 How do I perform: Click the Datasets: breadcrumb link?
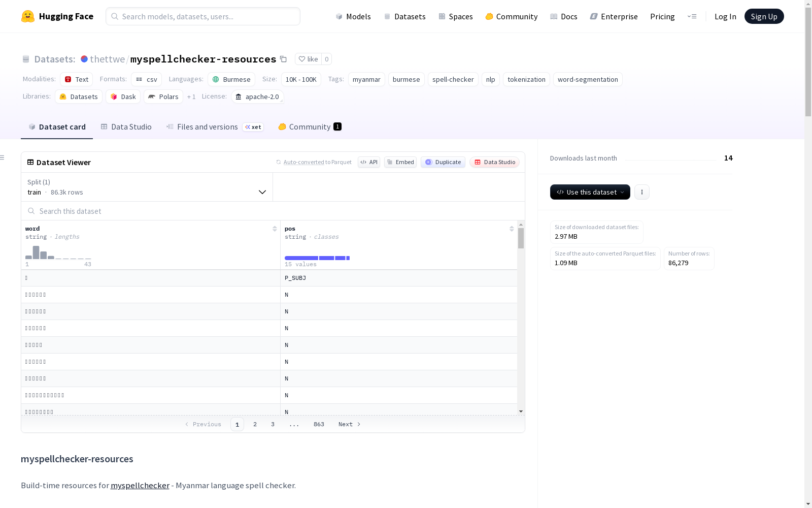tap(54, 59)
